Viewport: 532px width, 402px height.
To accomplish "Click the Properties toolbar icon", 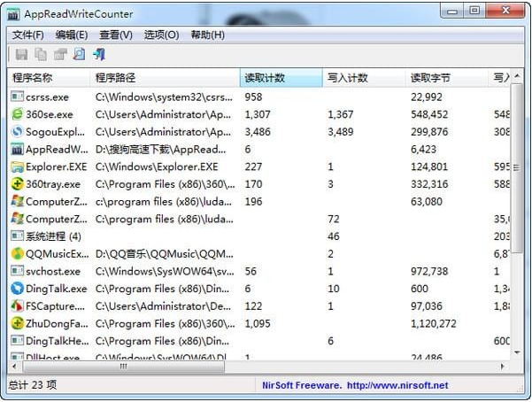I will 60,54.
